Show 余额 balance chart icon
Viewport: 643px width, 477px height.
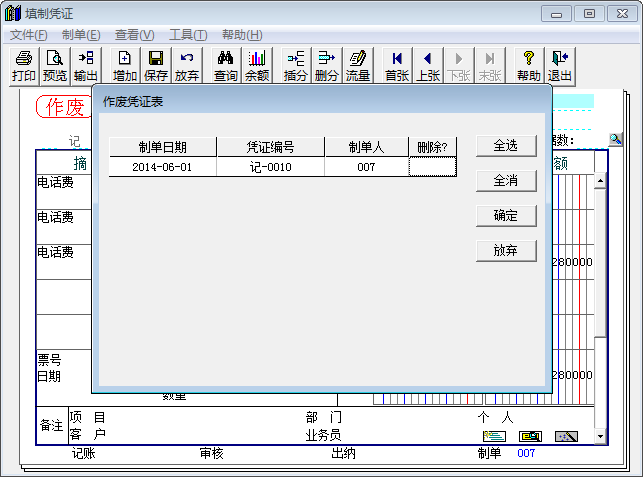point(257,66)
